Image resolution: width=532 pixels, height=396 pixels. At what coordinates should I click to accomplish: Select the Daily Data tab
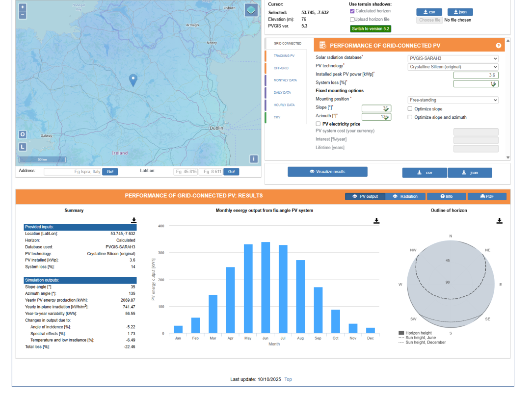click(x=282, y=93)
